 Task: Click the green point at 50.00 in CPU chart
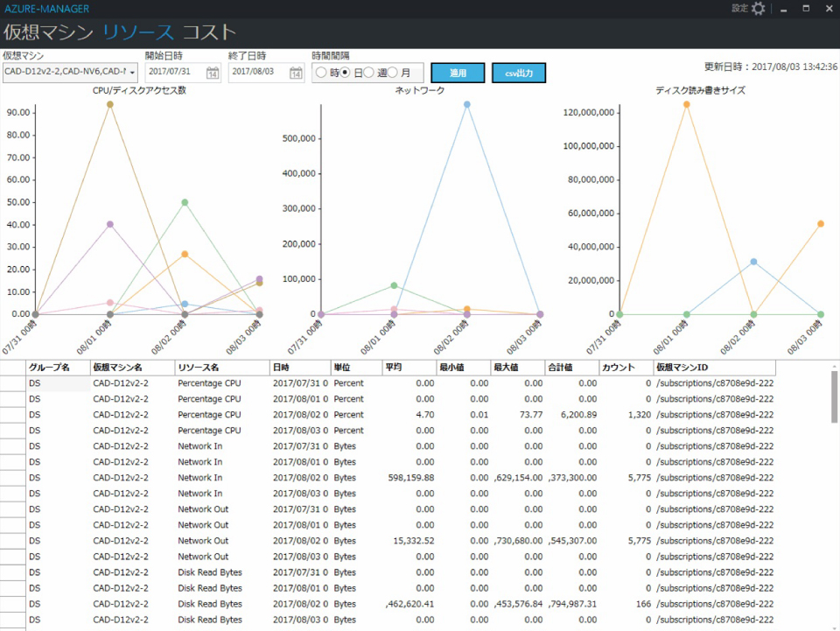click(185, 202)
